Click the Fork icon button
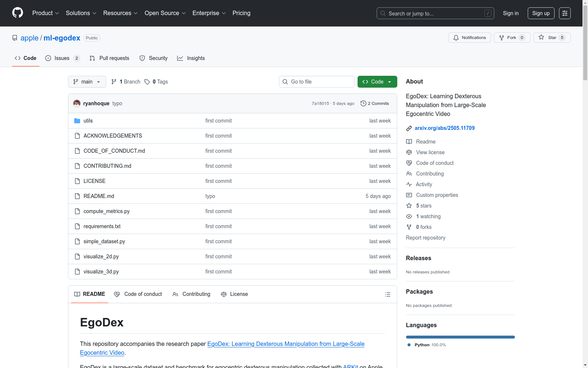588x368 pixels. [x=502, y=38]
